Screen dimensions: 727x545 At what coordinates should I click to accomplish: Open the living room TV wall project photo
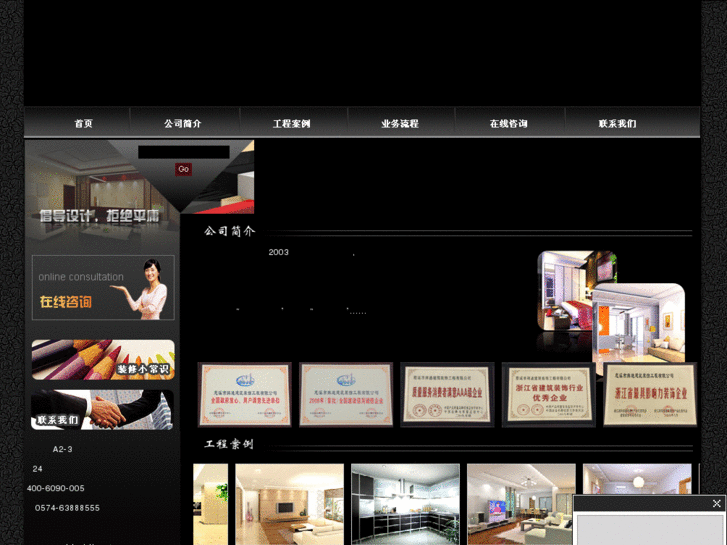click(290, 504)
